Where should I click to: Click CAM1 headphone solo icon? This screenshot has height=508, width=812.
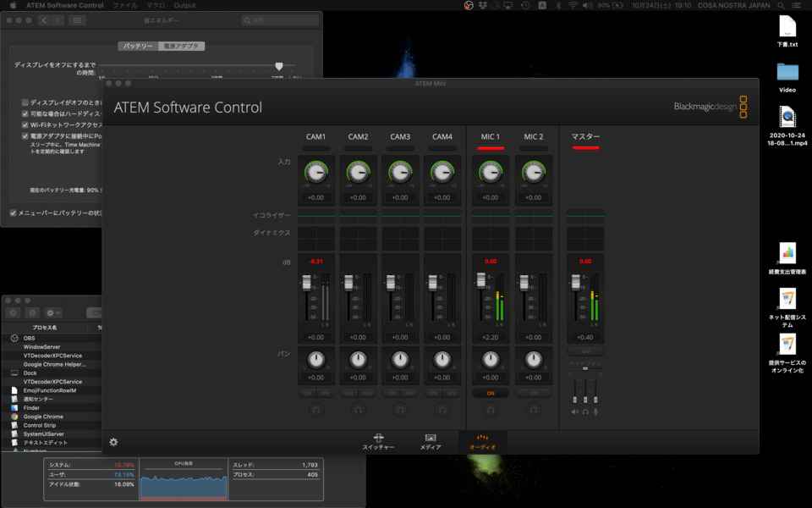point(315,410)
